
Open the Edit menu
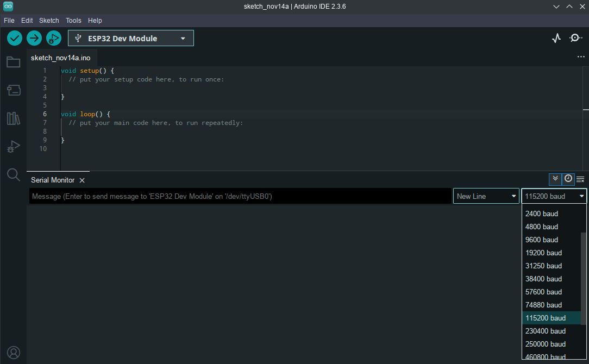coord(27,20)
